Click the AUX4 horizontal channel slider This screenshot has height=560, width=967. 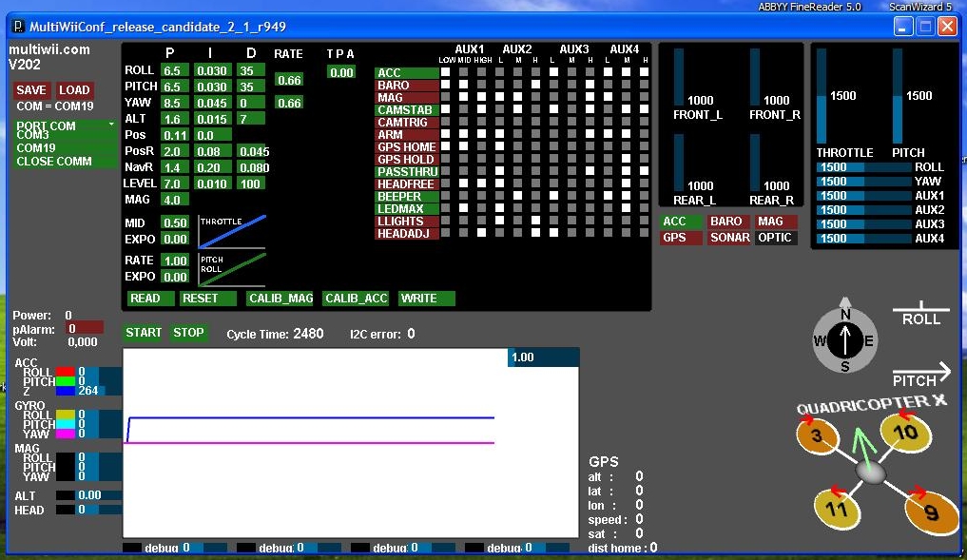(864, 238)
